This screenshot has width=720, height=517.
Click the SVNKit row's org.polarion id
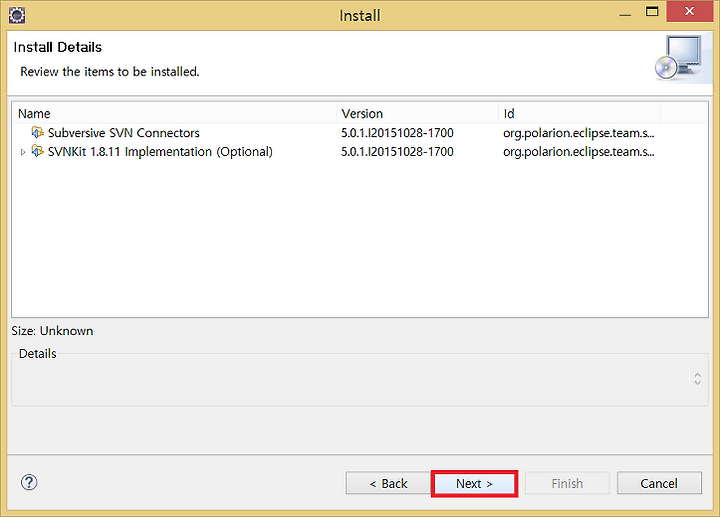[579, 152]
